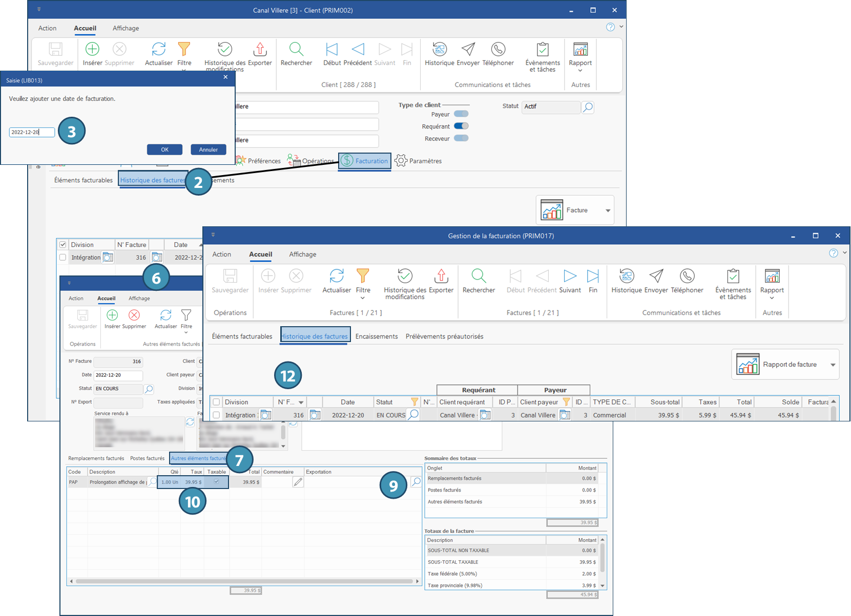The width and height of the screenshot is (851, 616).
Task: Click the Envoyer icon in Client window
Action: point(468,50)
